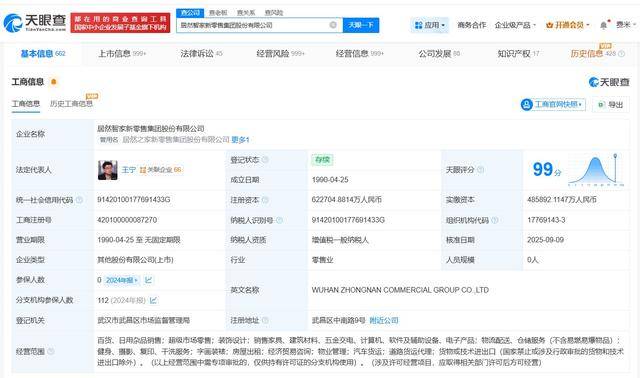Click the 其他股份有限公司(上市) company type

click(x=135, y=260)
